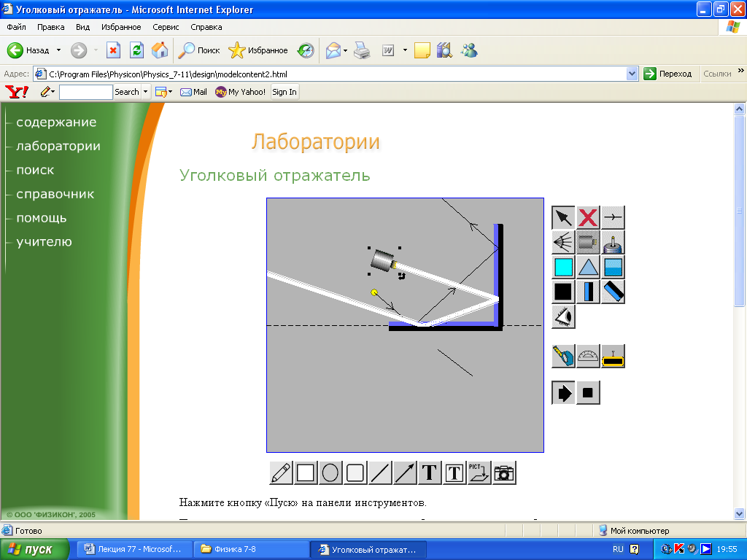Click the page scrollbar down arrow
The image size is (747, 560).
tap(740, 513)
